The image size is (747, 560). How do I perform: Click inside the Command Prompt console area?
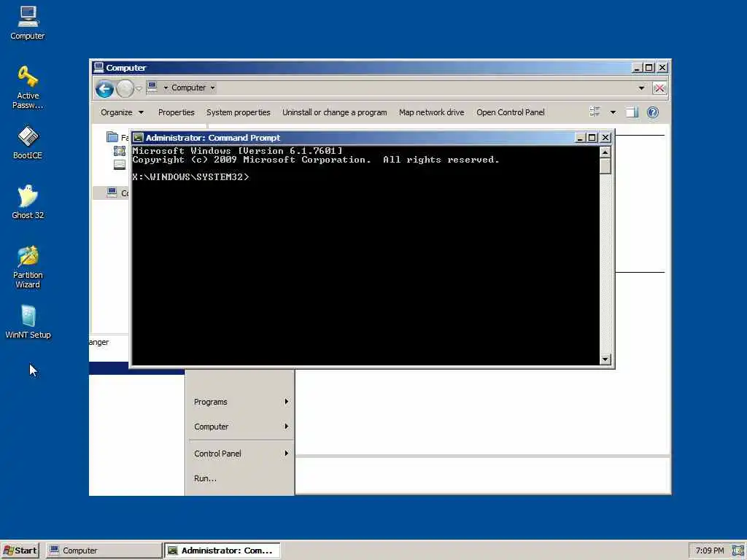tap(365, 256)
